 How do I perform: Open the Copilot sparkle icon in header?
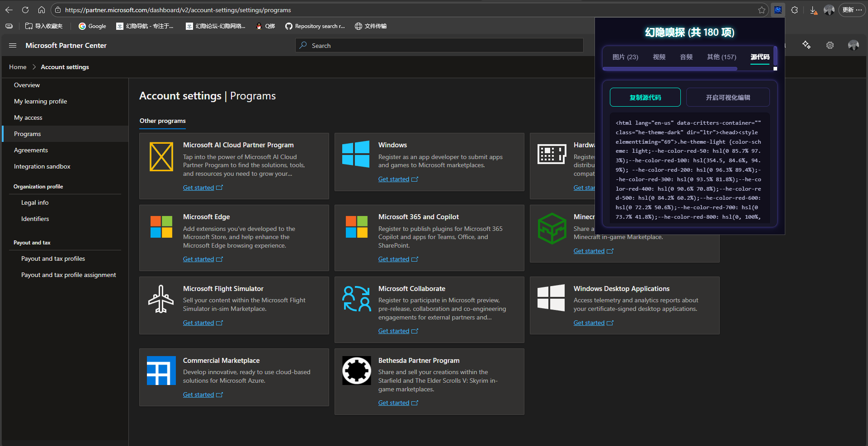pyautogui.click(x=807, y=45)
